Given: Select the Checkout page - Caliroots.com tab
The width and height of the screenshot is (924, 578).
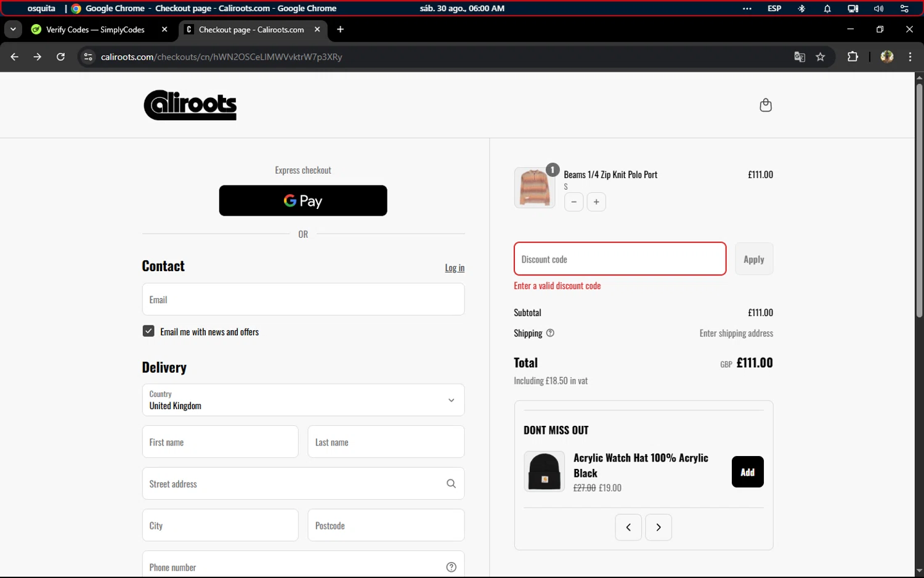Looking at the screenshot, I should point(251,30).
